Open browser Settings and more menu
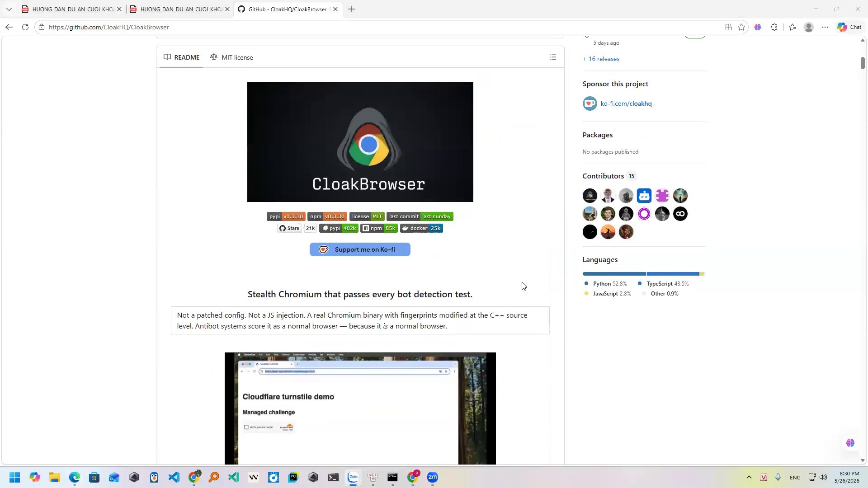 (825, 27)
